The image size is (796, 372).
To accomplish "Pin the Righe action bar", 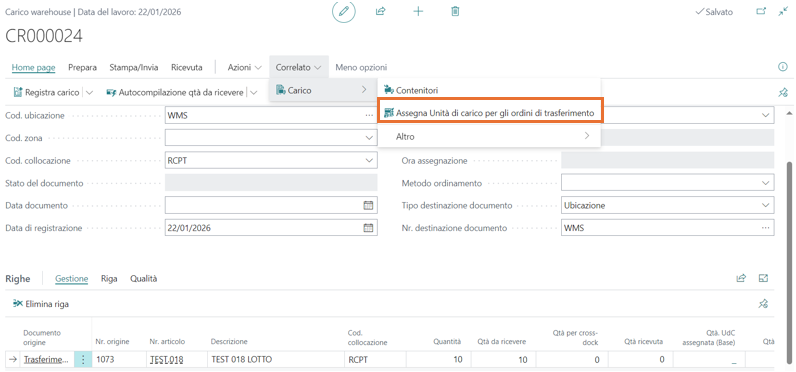I will point(762,304).
